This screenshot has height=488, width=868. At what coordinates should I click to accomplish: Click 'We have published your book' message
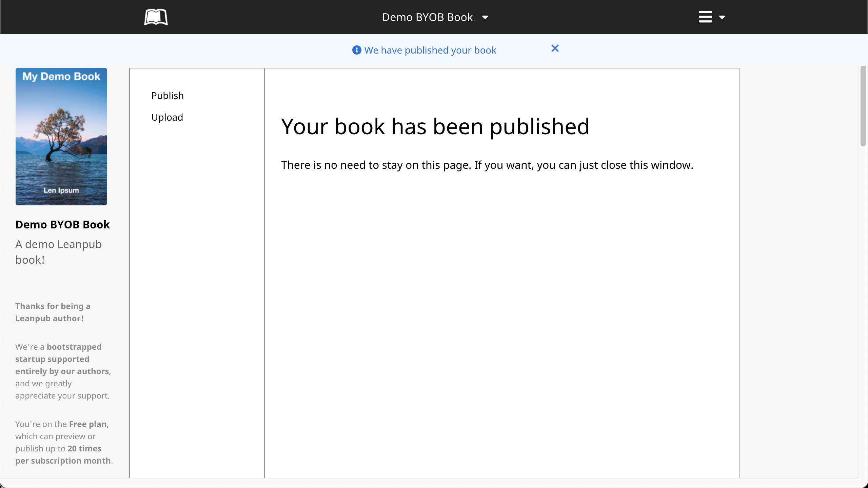[430, 50]
